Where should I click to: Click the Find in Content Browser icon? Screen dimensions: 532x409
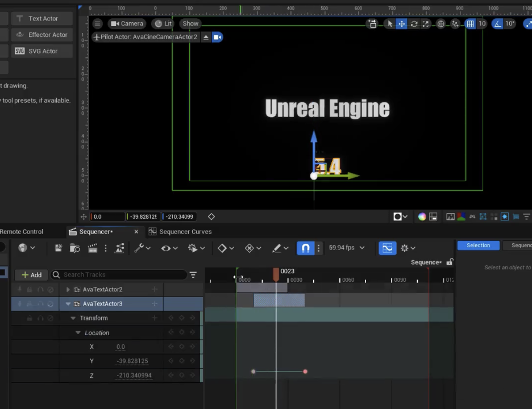pos(74,248)
